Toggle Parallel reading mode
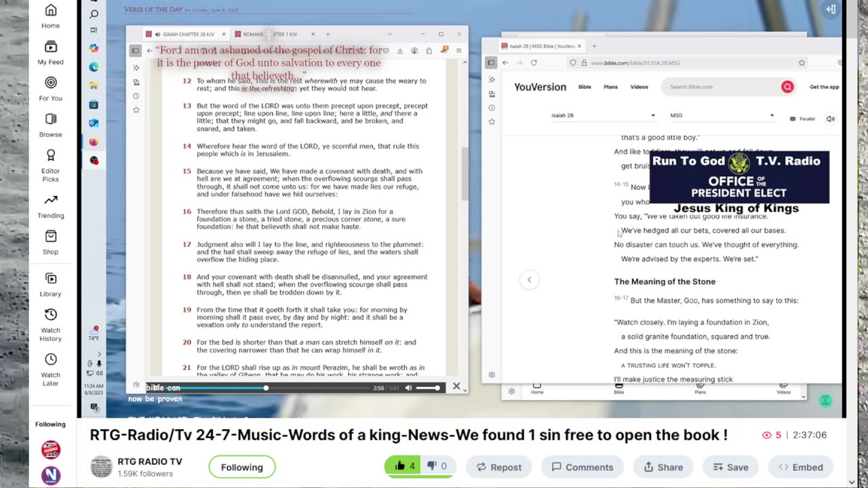This screenshot has width=868, height=488. [803, 119]
